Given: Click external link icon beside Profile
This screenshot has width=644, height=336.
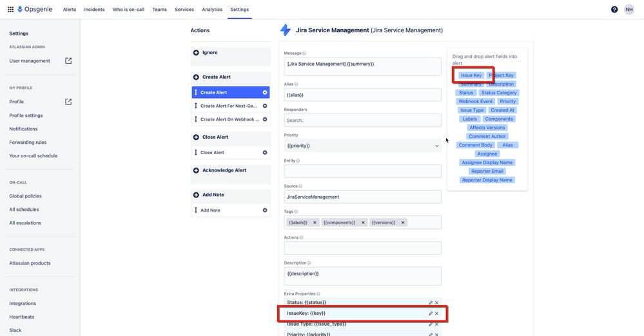Looking at the screenshot, I should tap(68, 101).
